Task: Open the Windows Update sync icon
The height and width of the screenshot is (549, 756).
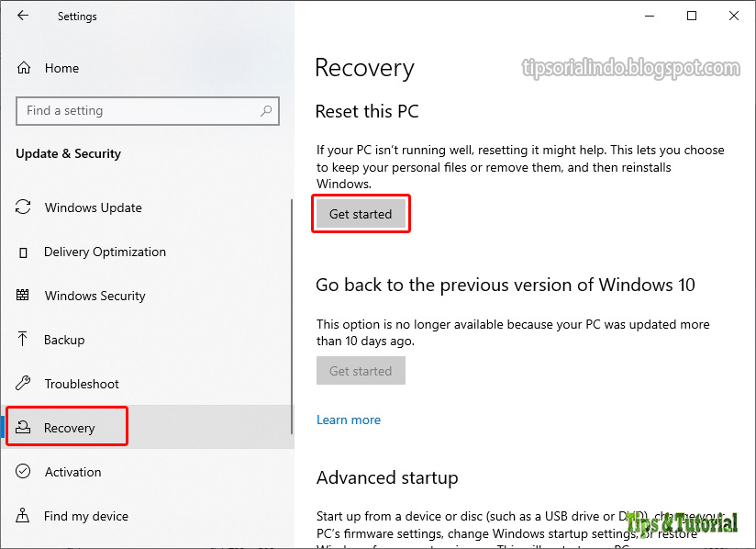Action: click(x=23, y=207)
